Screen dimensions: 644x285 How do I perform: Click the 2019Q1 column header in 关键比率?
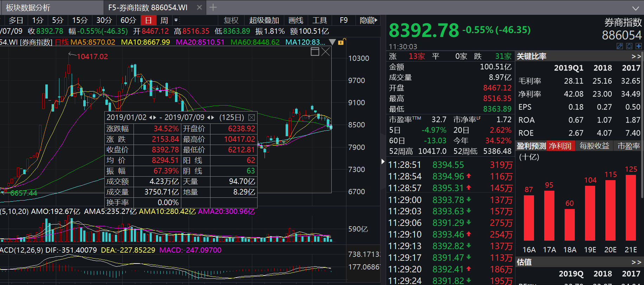568,68
